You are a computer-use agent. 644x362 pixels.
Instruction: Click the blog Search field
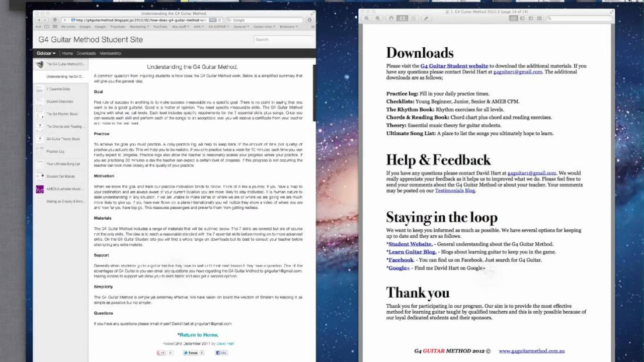coord(283,40)
